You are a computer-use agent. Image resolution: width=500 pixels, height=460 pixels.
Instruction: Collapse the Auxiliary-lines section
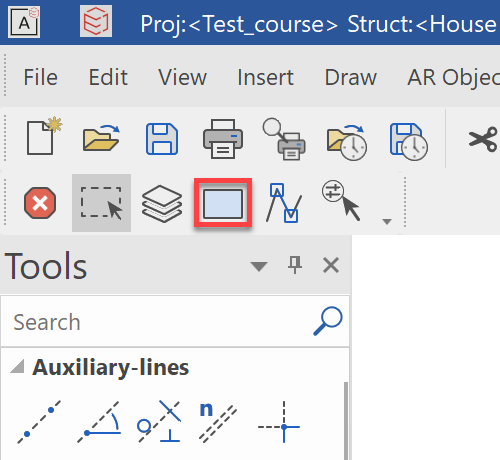tap(17, 366)
